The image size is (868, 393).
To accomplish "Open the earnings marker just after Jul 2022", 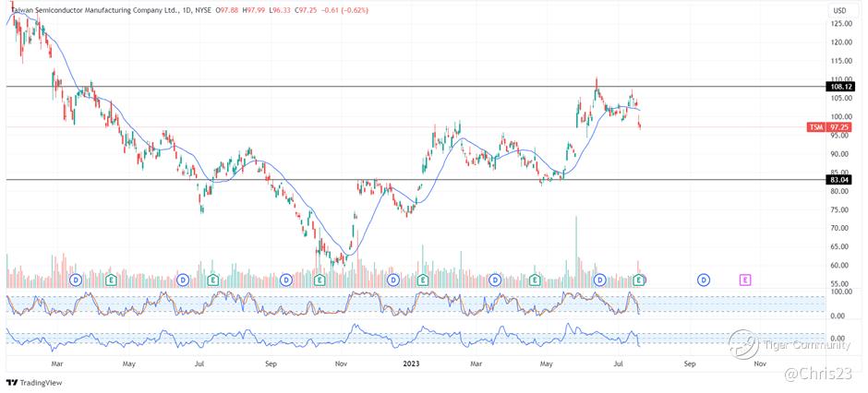I will [x=212, y=280].
